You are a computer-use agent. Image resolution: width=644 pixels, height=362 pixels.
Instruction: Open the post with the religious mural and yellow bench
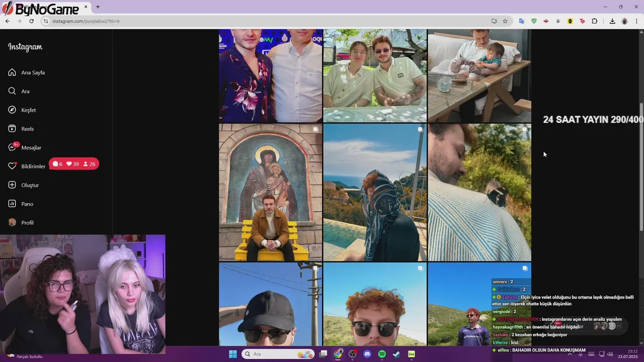pos(271,193)
